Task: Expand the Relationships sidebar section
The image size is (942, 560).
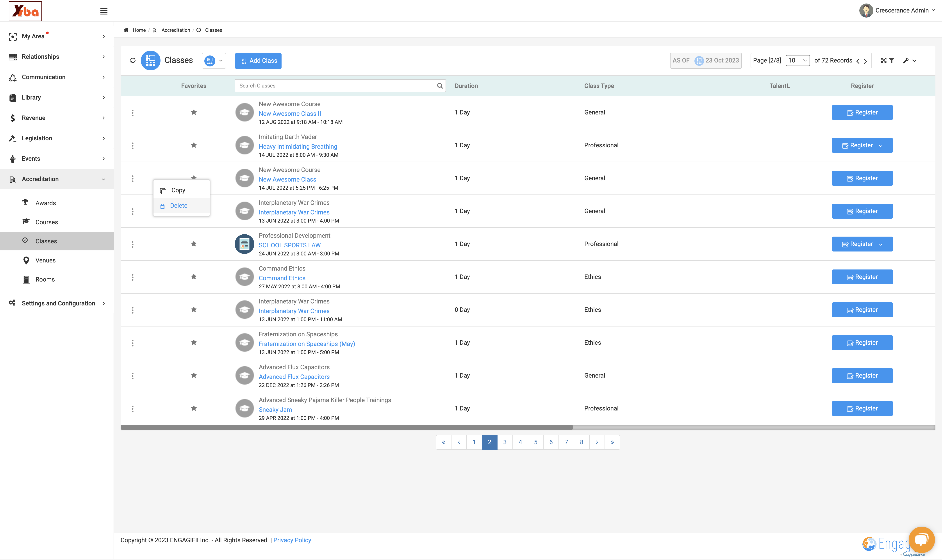Action: tap(57, 57)
